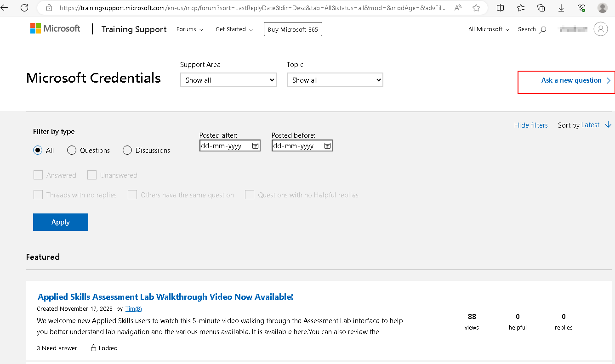Open the Downloads icon
615x364 pixels.
click(561, 8)
